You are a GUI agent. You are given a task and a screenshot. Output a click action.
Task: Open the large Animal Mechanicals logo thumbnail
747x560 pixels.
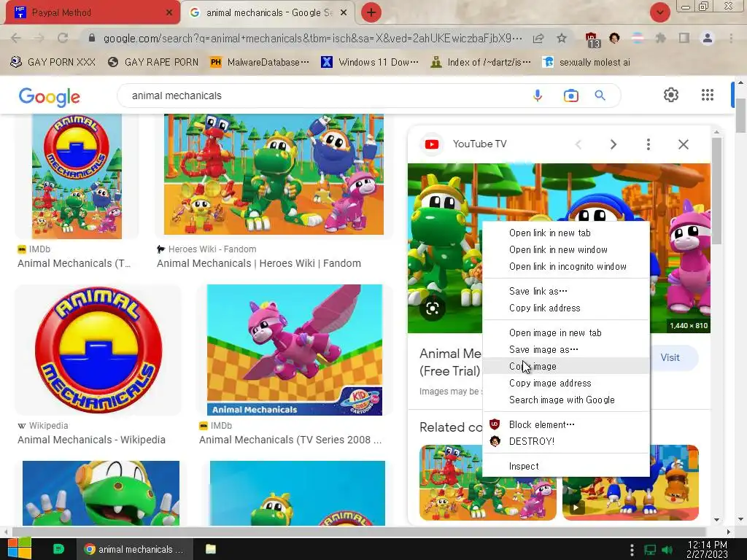[98, 350]
